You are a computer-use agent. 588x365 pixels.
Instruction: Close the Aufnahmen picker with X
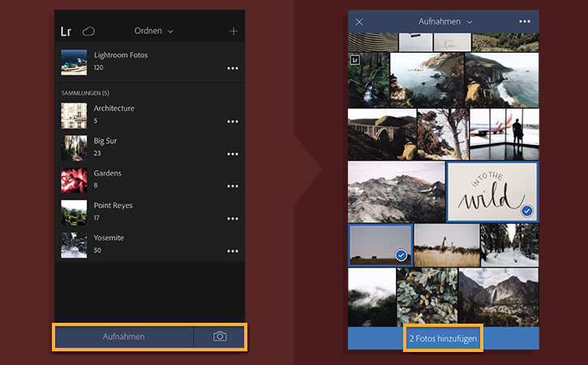[358, 22]
